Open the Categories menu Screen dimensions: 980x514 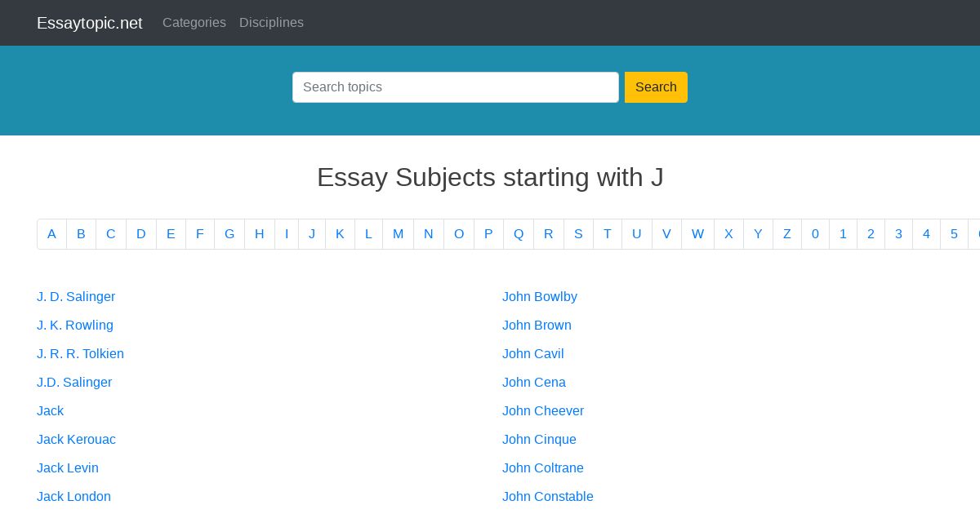coord(194,23)
